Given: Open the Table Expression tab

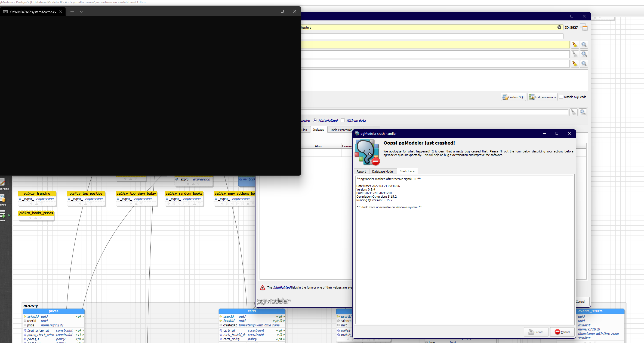Looking at the screenshot, I should tap(340, 130).
